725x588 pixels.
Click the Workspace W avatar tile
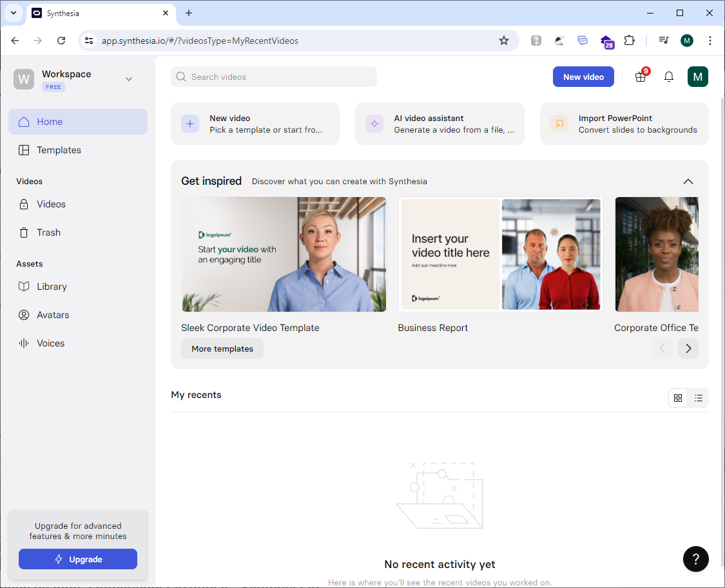coord(24,79)
